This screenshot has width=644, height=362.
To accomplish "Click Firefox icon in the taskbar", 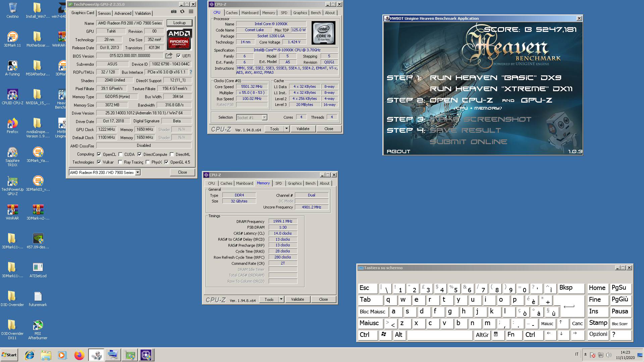I will point(79,355).
